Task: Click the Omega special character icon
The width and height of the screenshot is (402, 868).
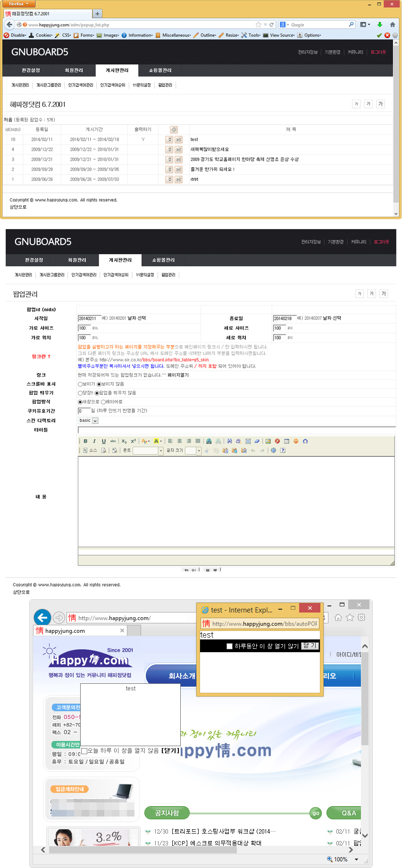Action: point(305,441)
